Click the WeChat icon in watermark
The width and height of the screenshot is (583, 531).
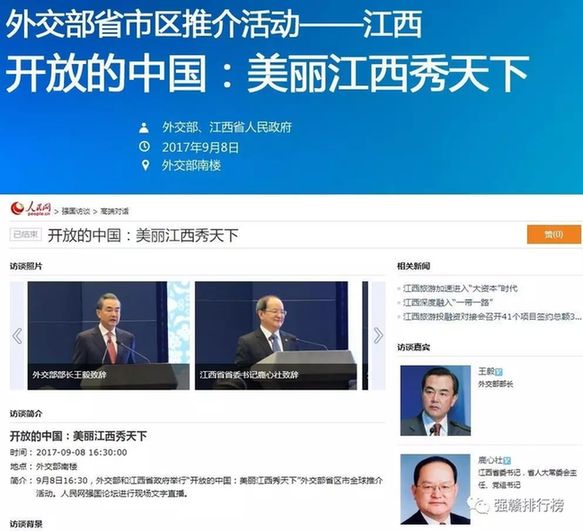[x=479, y=505]
